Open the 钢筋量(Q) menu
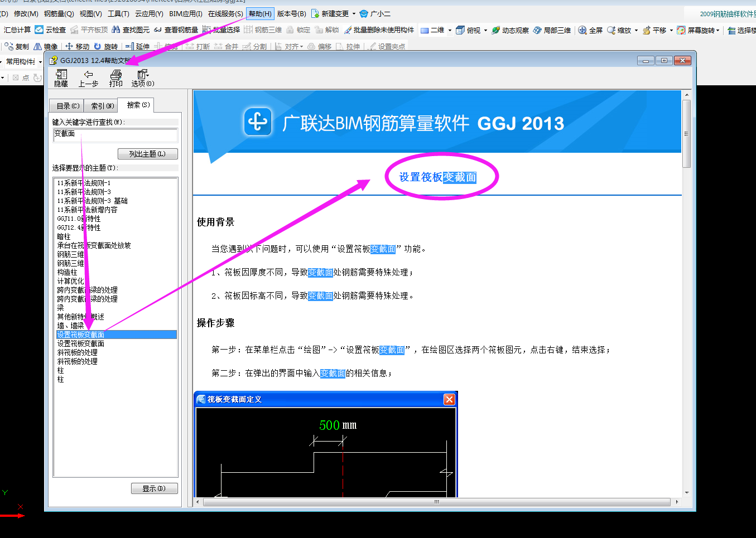This screenshot has width=756, height=538. pos(59,13)
